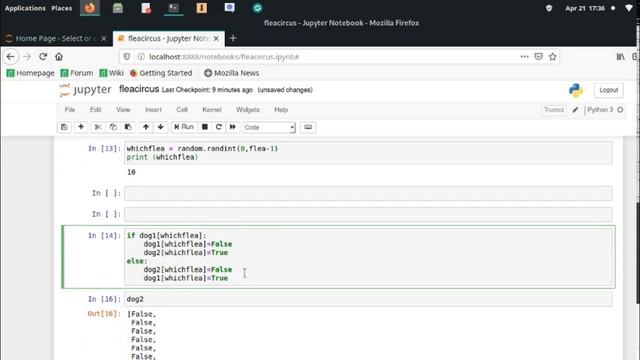Click the cell output value 10
The height and width of the screenshot is (360, 640).
click(131, 172)
